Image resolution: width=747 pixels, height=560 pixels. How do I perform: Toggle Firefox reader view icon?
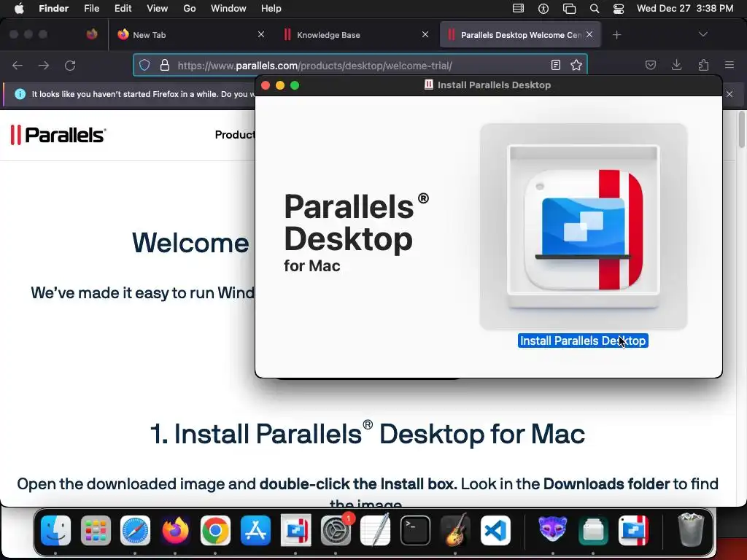coord(555,65)
